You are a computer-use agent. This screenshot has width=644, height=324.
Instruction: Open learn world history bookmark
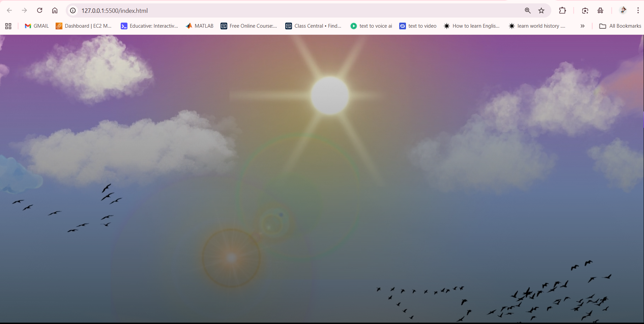(x=537, y=26)
